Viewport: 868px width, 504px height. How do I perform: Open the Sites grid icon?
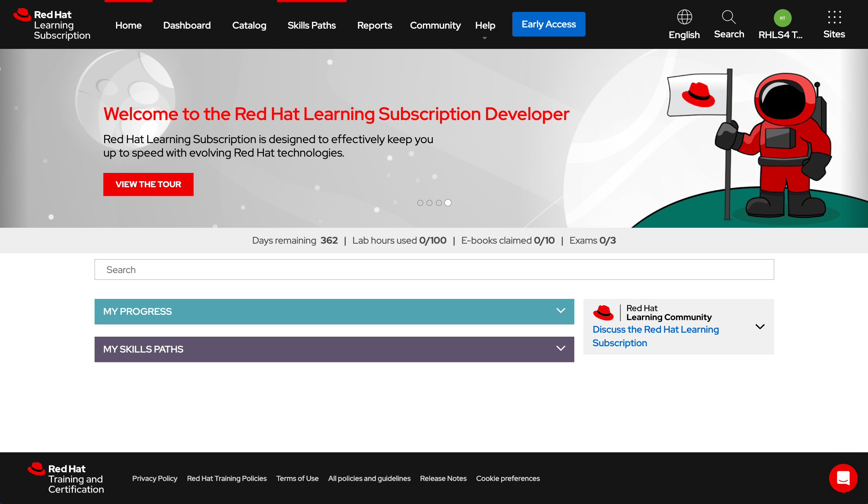click(x=833, y=18)
